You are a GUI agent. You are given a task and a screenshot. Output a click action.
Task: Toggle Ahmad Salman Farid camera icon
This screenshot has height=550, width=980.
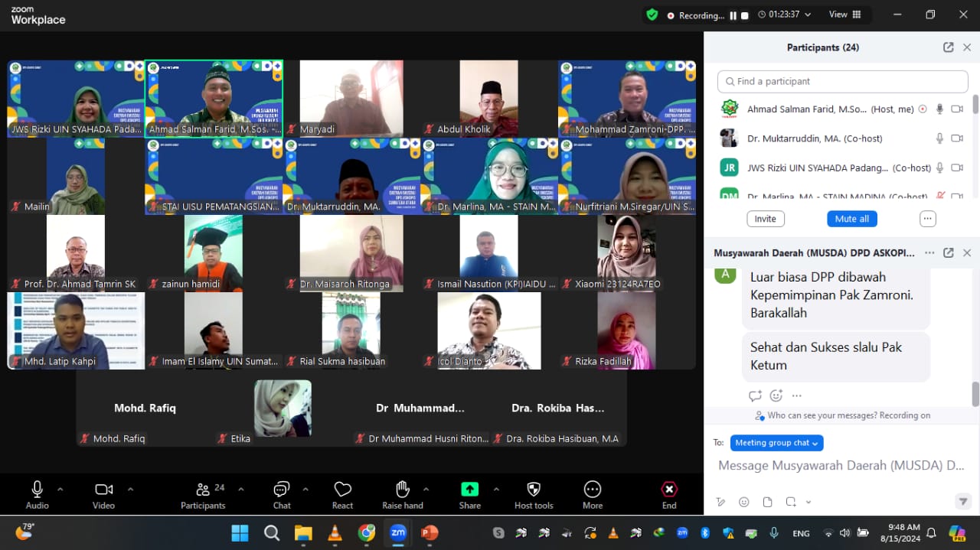(x=957, y=109)
